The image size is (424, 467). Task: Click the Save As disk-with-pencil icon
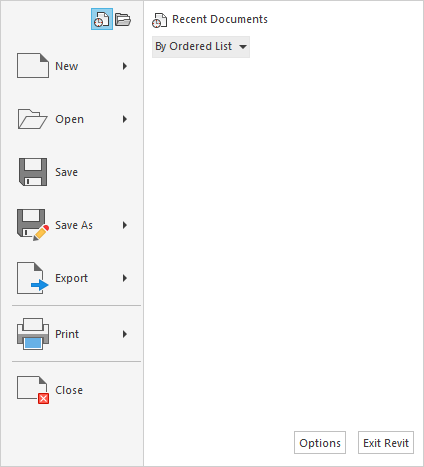pyautogui.click(x=33, y=225)
